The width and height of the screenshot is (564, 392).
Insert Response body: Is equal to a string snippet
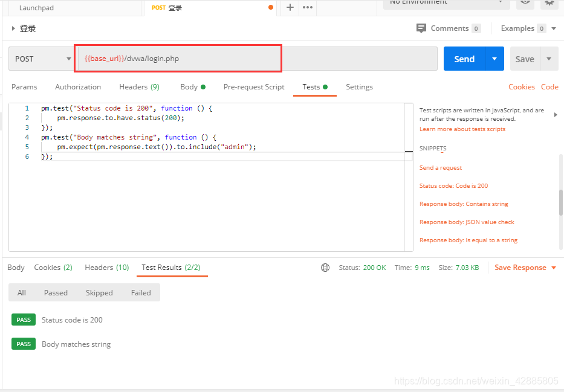(468, 240)
